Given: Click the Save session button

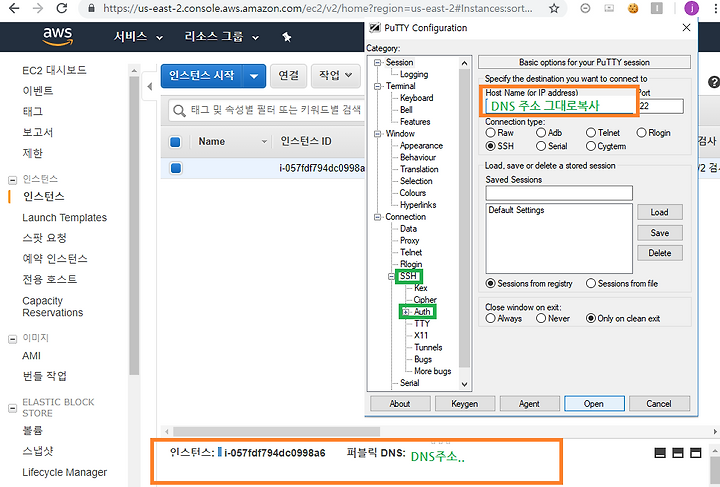Looking at the screenshot, I should click(660, 233).
